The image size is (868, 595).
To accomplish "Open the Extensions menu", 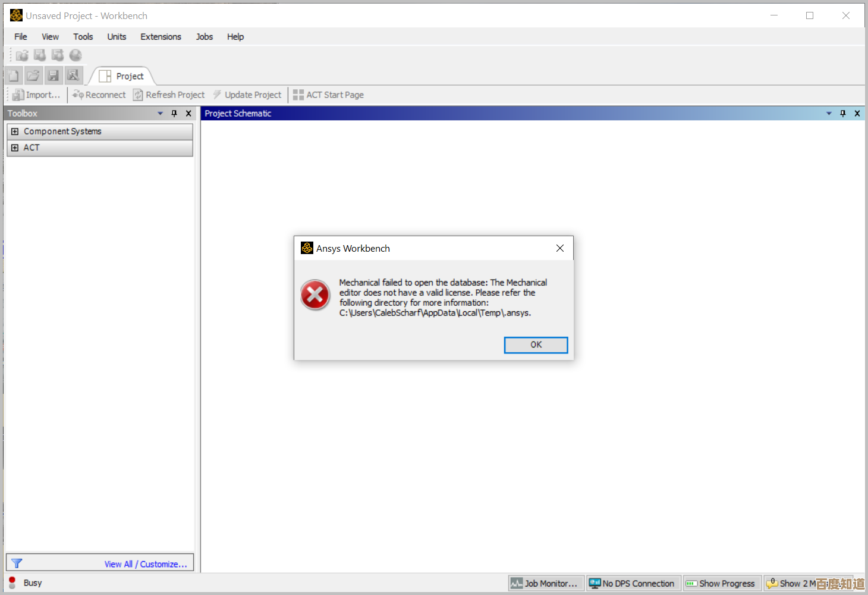I will pos(161,37).
